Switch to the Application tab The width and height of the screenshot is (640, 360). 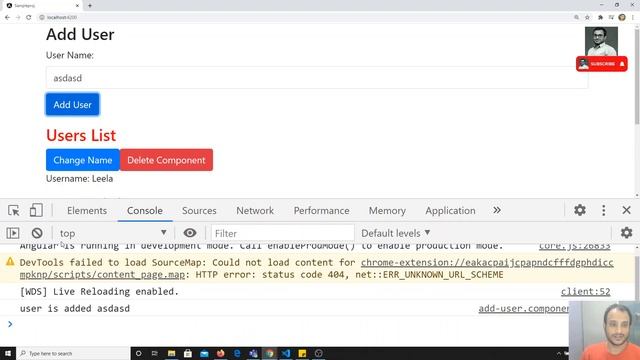(x=450, y=211)
